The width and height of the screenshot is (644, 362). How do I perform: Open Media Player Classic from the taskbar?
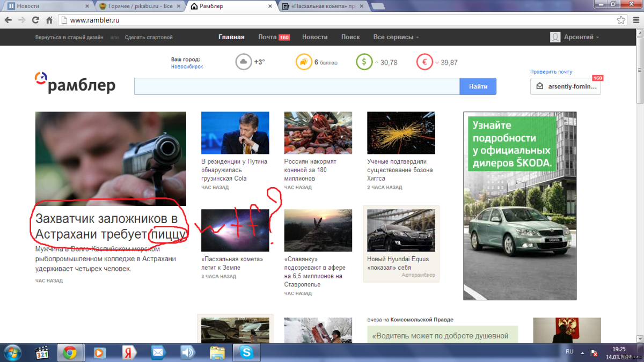pyautogui.click(x=42, y=352)
